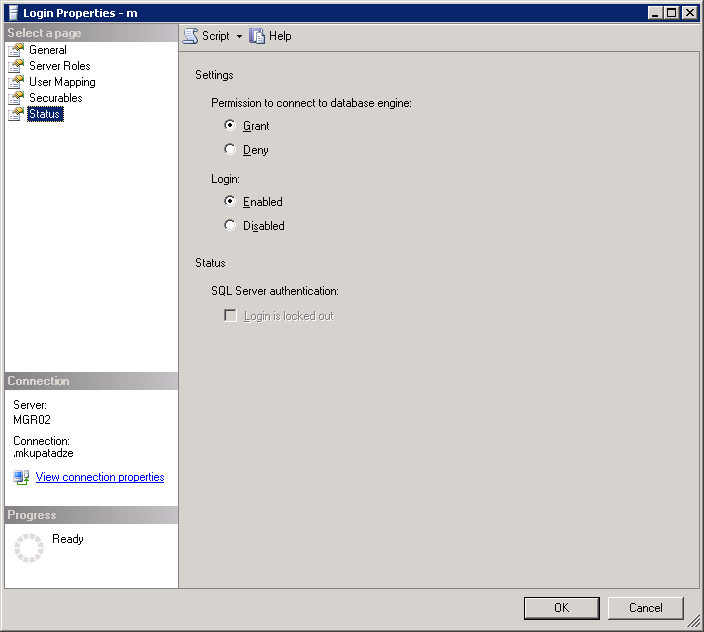Choose the Disabled login option
This screenshot has width=704, height=632.
(231, 226)
